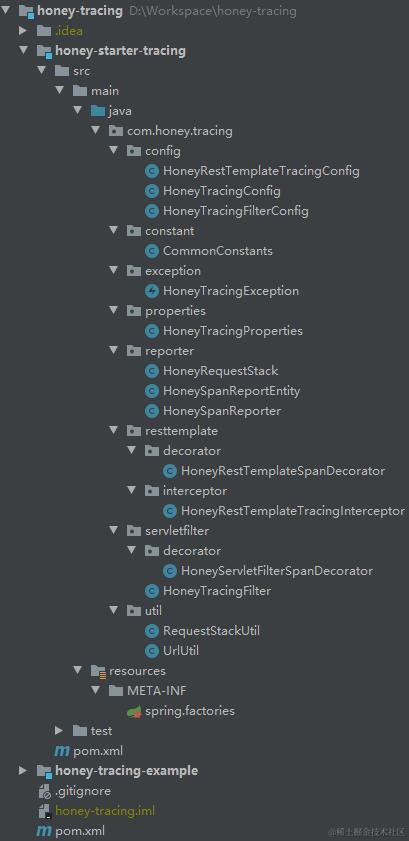Screen dimensions: 409x841
Task: Collapse the resttemplate package arrow
Action: click(x=113, y=431)
